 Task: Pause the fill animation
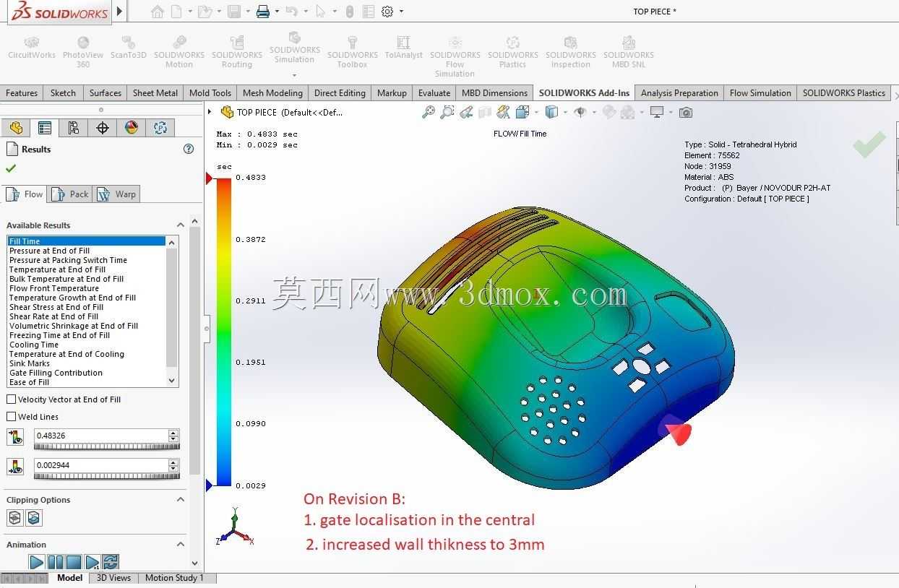tap(56, 561)
